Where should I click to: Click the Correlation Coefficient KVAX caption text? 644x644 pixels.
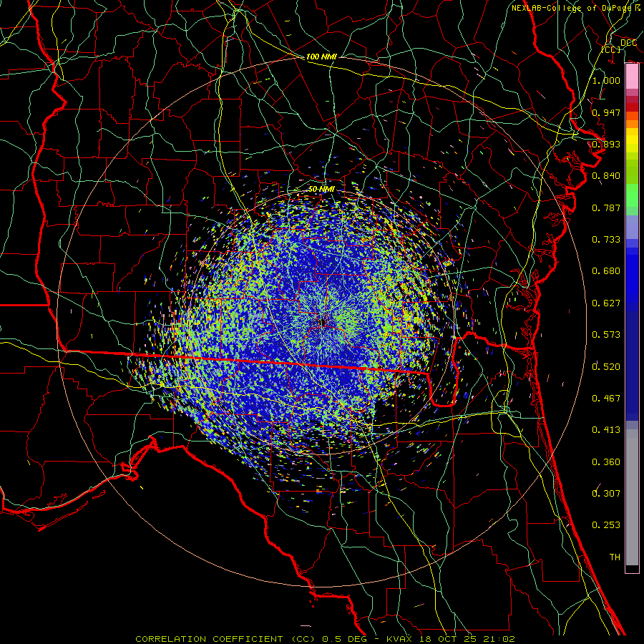coord(325,639)
